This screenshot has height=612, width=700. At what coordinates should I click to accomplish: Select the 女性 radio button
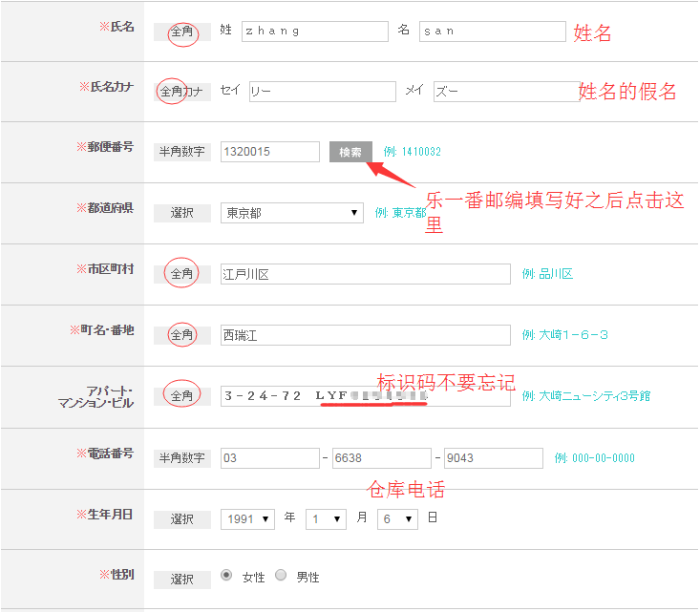(x=226, y=576)
